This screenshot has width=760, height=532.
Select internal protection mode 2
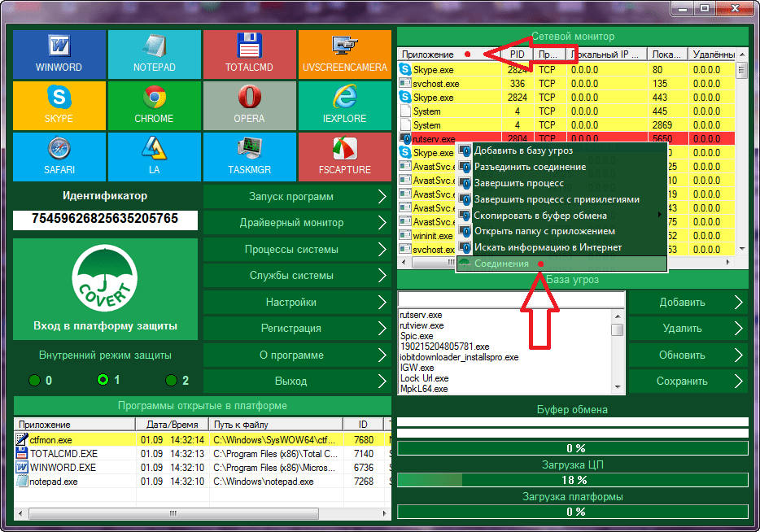coord(171,381)
